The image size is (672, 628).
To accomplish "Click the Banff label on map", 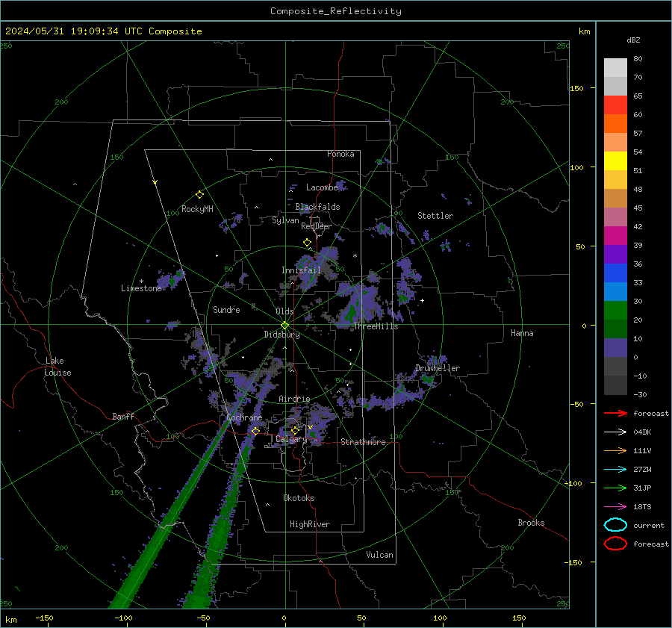I will (123, 416).
